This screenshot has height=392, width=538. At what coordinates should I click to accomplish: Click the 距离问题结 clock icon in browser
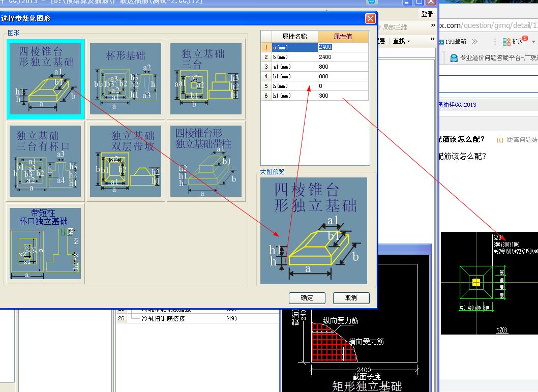point(500,140)
